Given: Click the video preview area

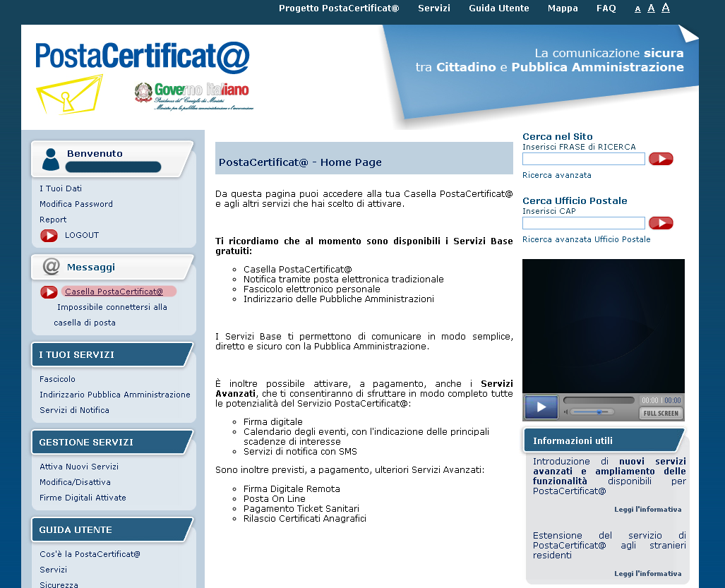Looking at the screenshot, I should pos(604,326).
